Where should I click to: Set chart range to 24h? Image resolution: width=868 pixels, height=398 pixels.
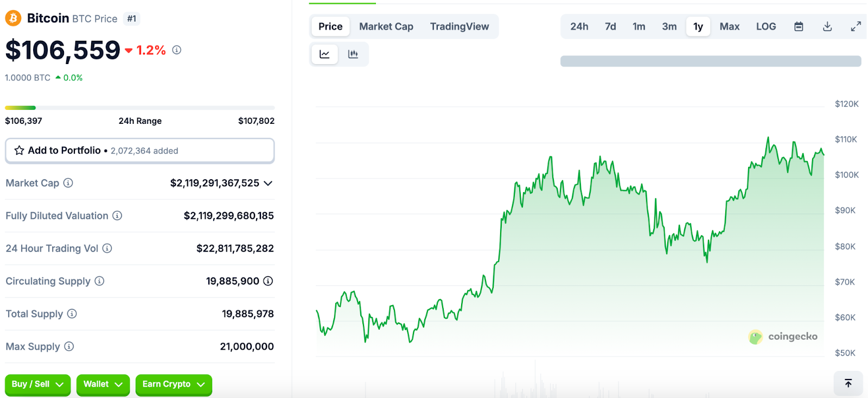pyautogui.click(x=579, y=27)
